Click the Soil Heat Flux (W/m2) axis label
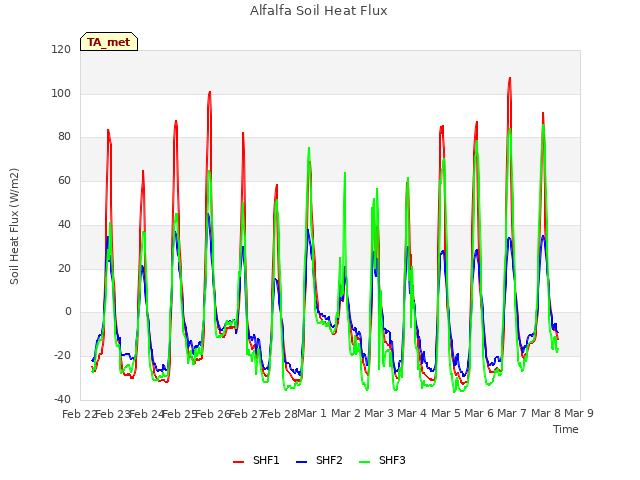Image resolution: width=640 pixels, height=480 pixels. coord(14,226)
